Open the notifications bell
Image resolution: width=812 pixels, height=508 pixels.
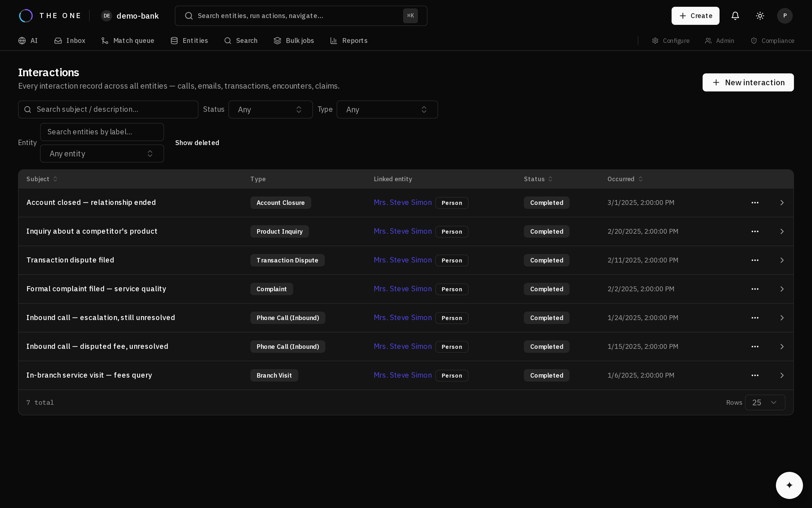(x=735, y=16)
